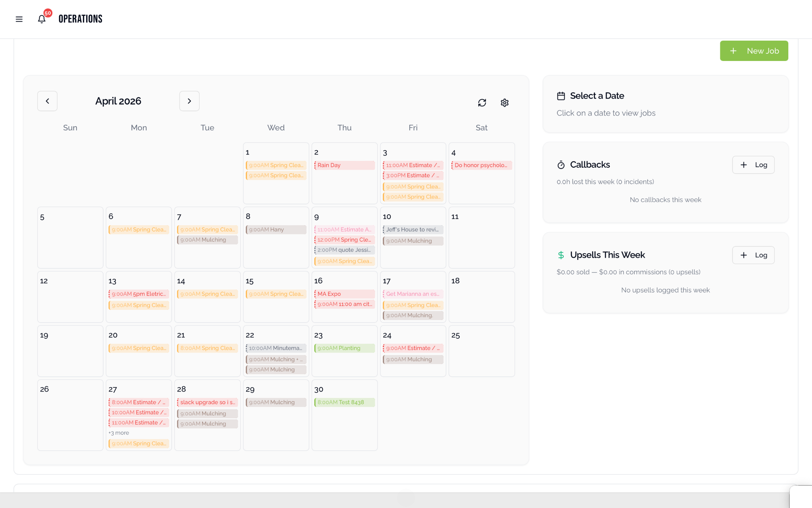Open 9:00AM Spring Clea.. on April 20
The width and height of the screenshot is (812, 508).
(x=139, y=348)
